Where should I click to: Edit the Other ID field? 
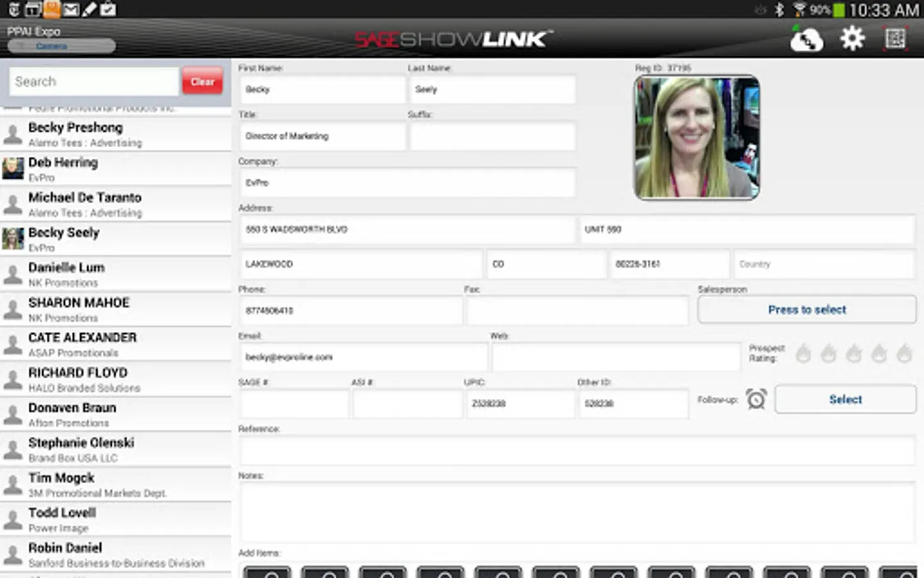[x=633, y=404]
